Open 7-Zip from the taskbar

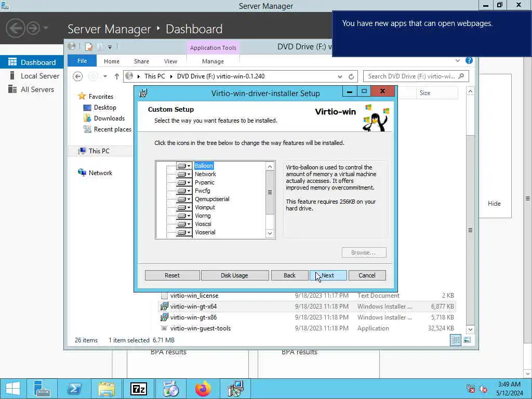pos(139,389)
